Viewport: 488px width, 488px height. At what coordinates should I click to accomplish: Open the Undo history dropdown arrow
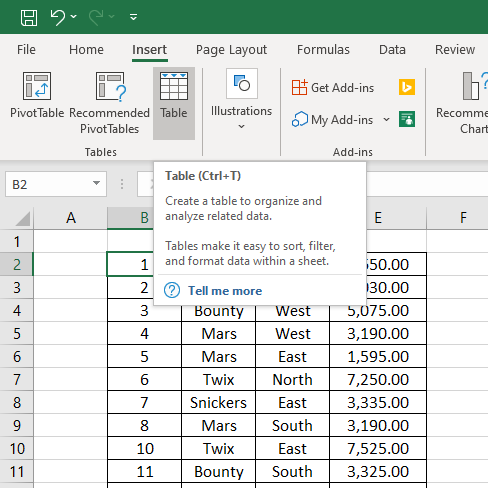click(74, 16)
